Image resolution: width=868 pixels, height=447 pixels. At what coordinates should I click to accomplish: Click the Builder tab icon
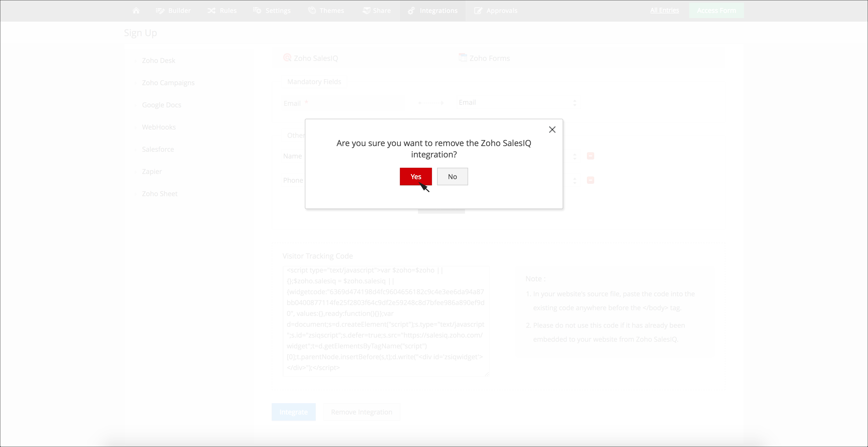pos(160,10)
